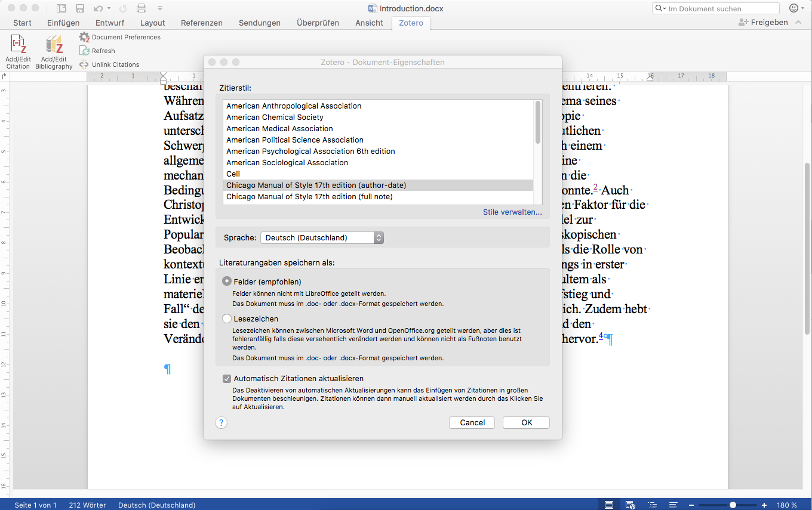Switch to web layout view in status bar
Viewport: 812px width, 510px height.
pos(630,505)
